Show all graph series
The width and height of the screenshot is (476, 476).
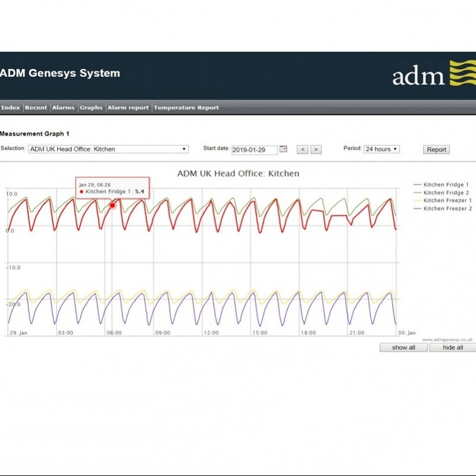(x=403, y=347)
